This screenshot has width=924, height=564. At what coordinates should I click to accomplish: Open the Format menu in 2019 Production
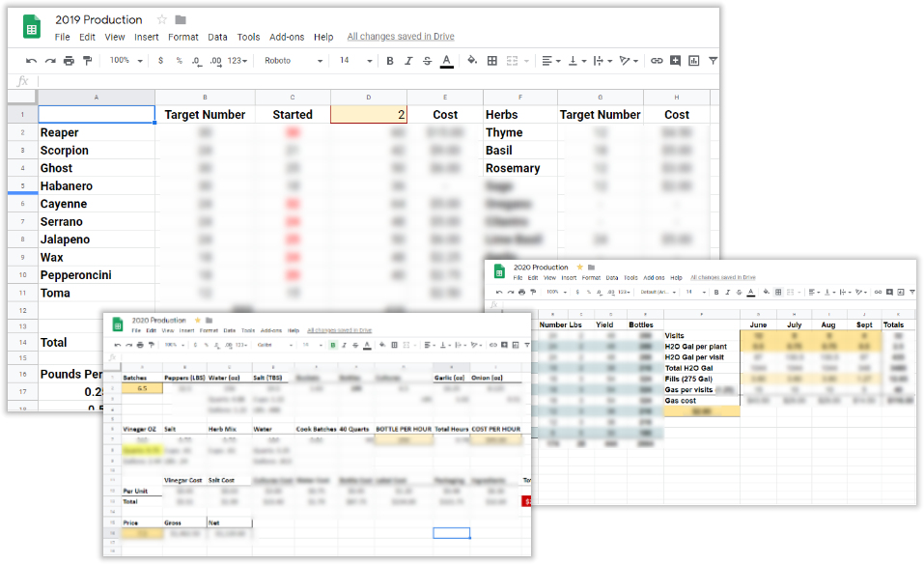tap(182, 38)
